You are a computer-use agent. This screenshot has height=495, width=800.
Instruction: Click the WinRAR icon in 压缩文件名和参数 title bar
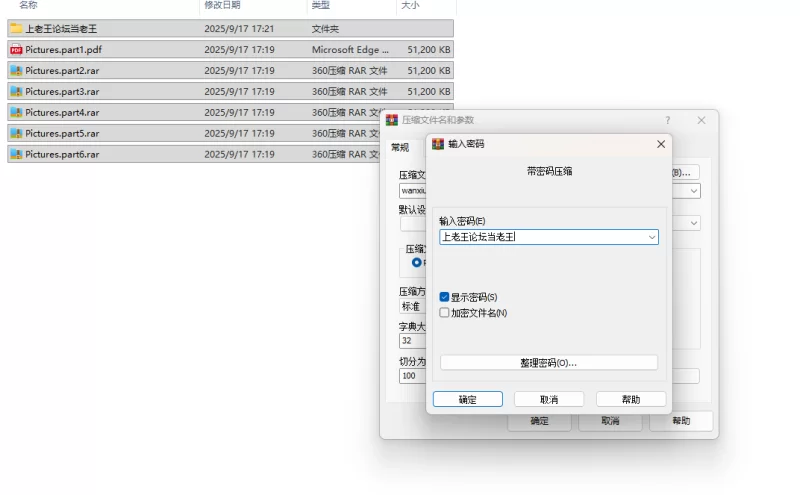[392, 120]
